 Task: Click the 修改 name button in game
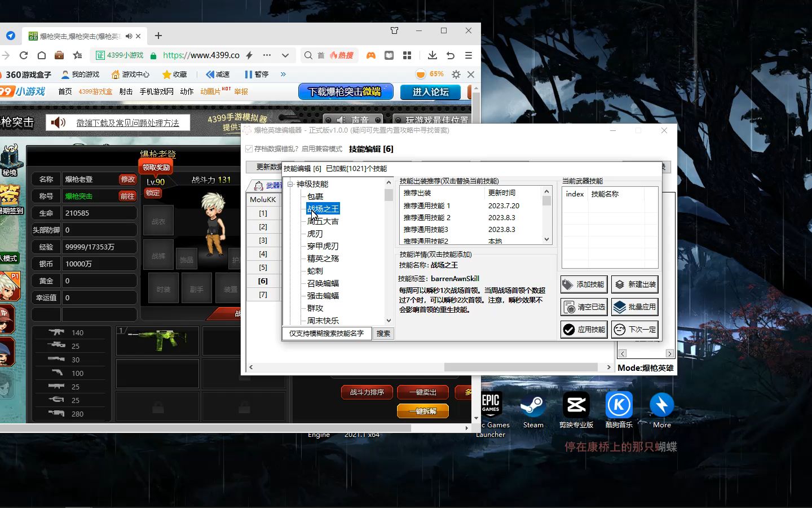[x=127, y=179]
